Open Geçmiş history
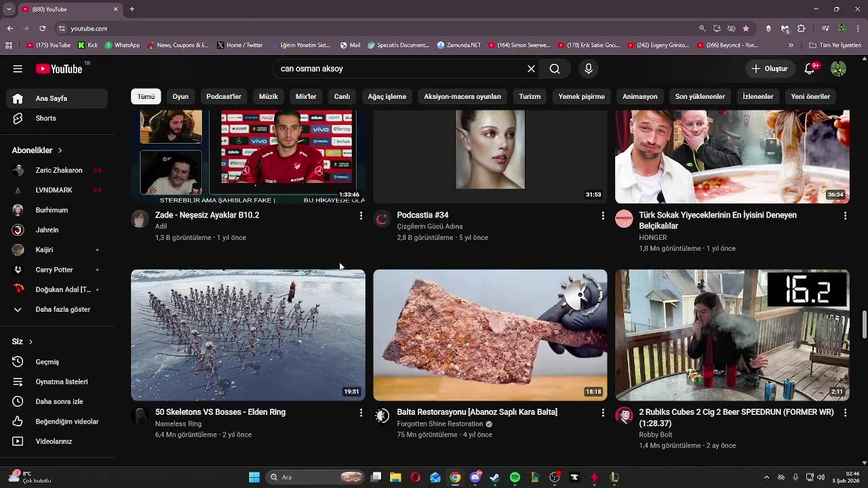Screen dimensions: 868x488 pos(58,362)
